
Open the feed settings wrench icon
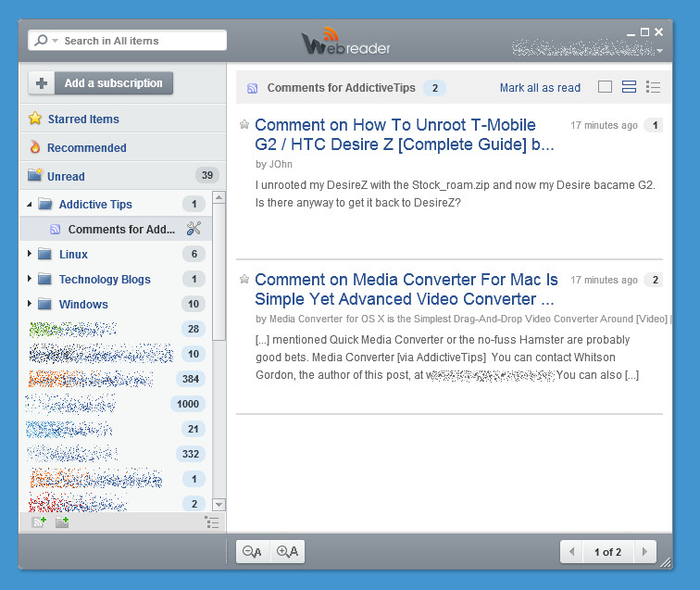[x=194, y=229]
